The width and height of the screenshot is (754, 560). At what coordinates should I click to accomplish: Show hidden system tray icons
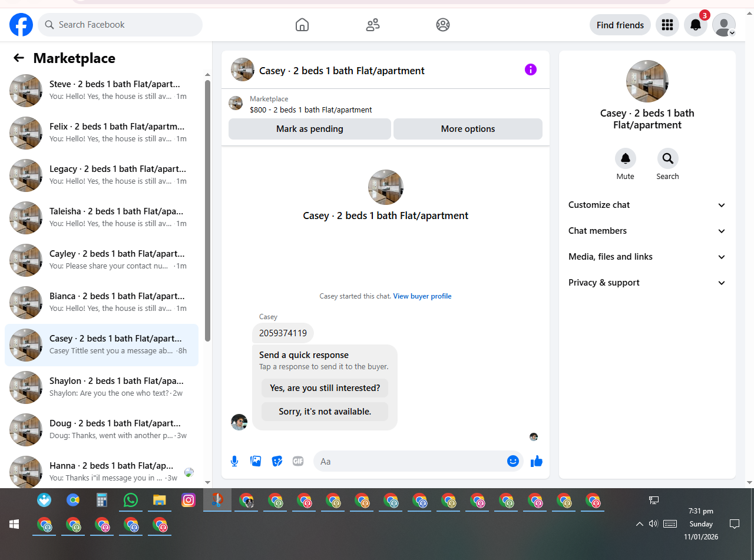coord(639,523)
